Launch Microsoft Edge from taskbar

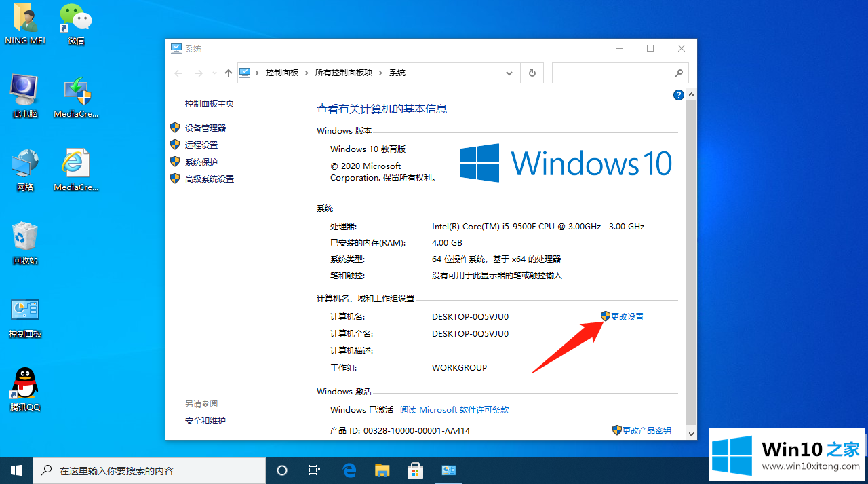(349, 470)
